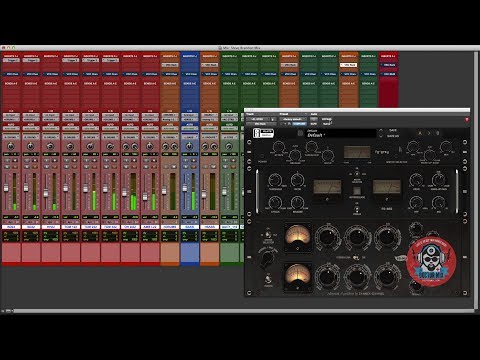480x360 pixels.
Task: Open the factory default preset menu in the plugin header
Action: (x=292, y=119)
